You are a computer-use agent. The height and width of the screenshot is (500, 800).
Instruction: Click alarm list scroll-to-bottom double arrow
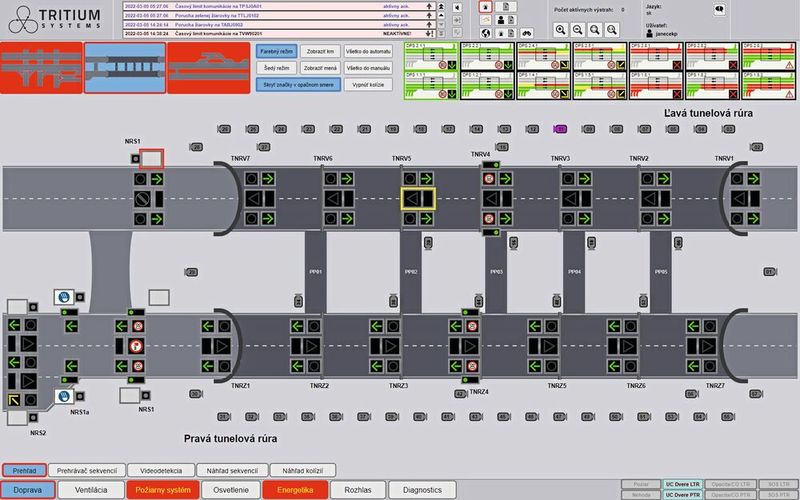[x=441, y=34]
